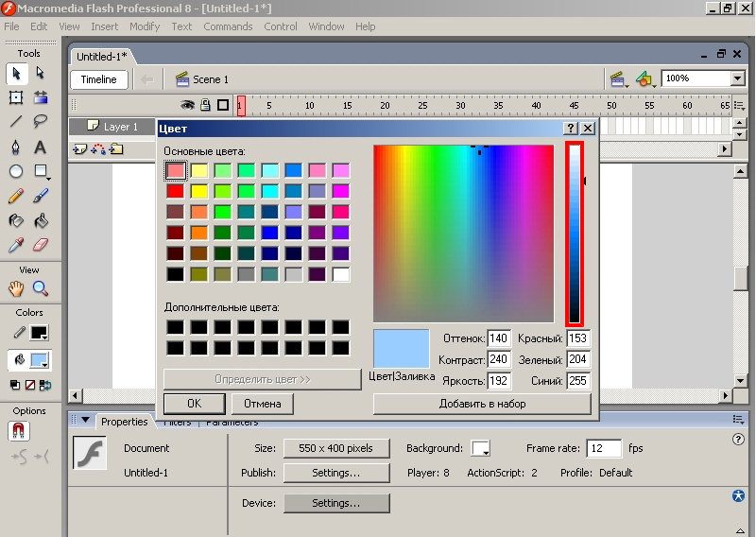
Task: Click the Edit Symbols icon
Action: 645,79
